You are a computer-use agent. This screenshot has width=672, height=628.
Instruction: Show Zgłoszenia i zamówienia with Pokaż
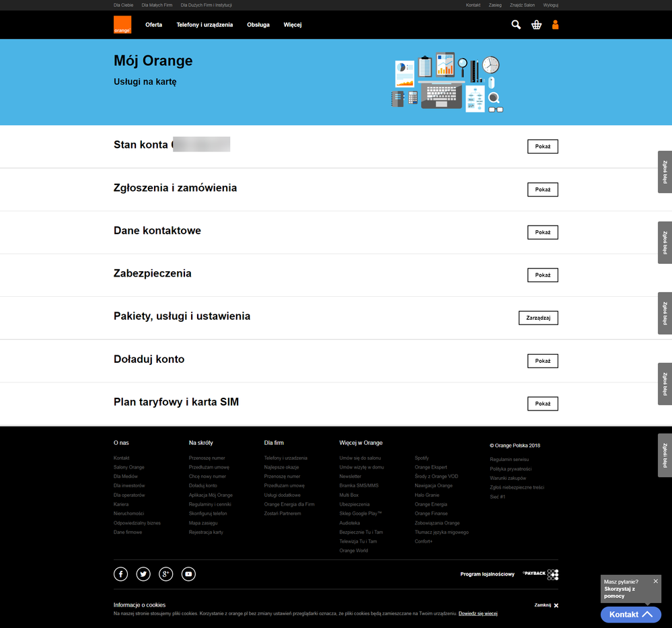(543, 189)
